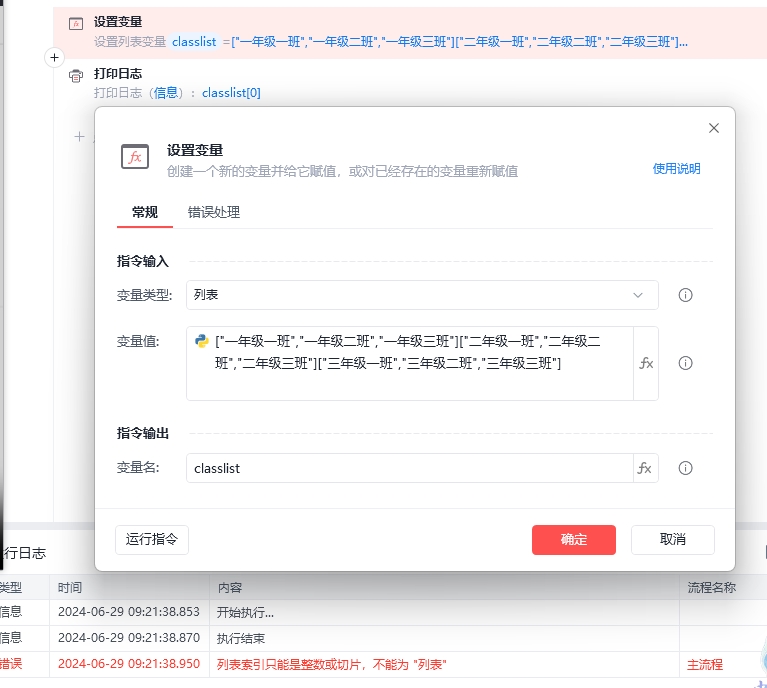Click the print-log printer icon in the flow
Image resolution: width=767 pixels, height=688 pixels.
click(76, 76)
